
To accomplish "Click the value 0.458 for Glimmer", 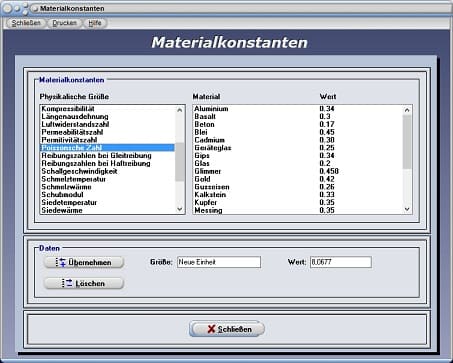I will (x=329, y=171).
